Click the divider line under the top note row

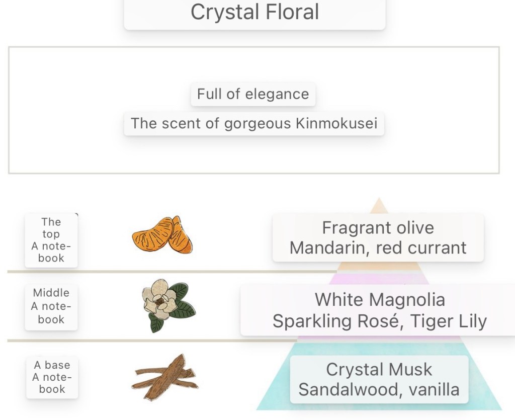pos(151,272)
